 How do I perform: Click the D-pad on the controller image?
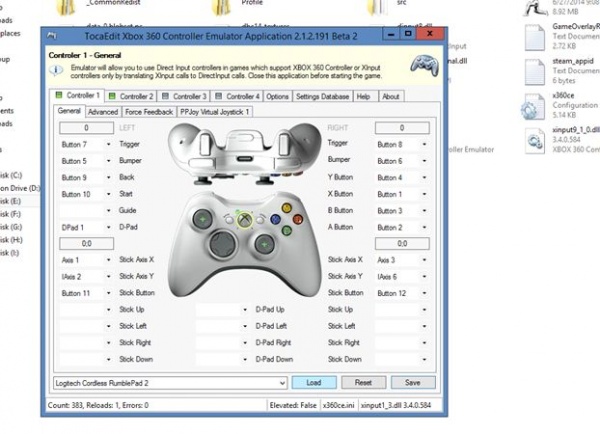click(222, 244)
